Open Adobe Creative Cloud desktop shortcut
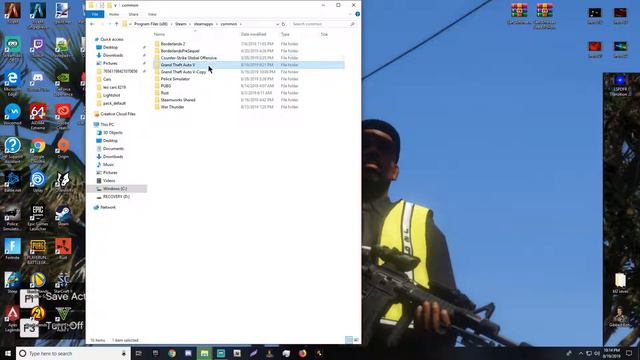 pyautogui.click(x=63, y=117)
